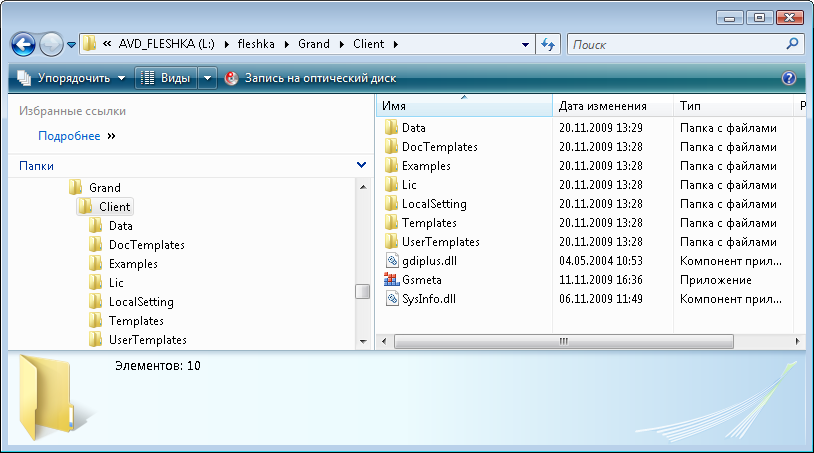Select the Grand folder in the tree
Screen dimensions: 814x453
(104, 187)
